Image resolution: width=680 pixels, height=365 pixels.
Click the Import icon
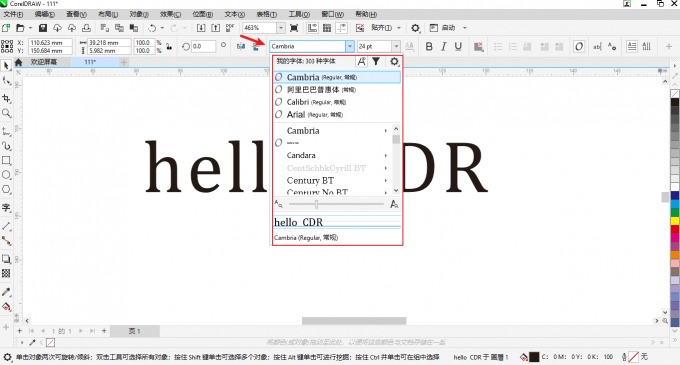[x=201, y=28]
